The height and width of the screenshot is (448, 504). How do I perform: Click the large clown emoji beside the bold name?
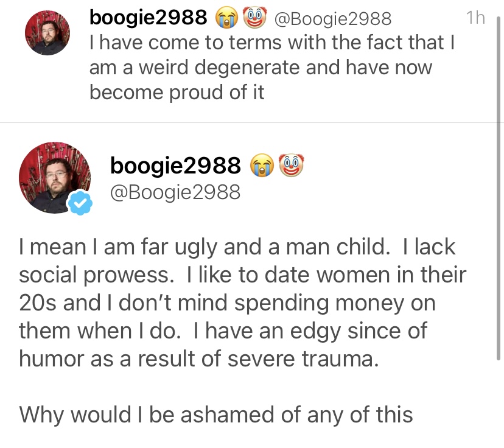pyautogui.click(x=291, y=164)
